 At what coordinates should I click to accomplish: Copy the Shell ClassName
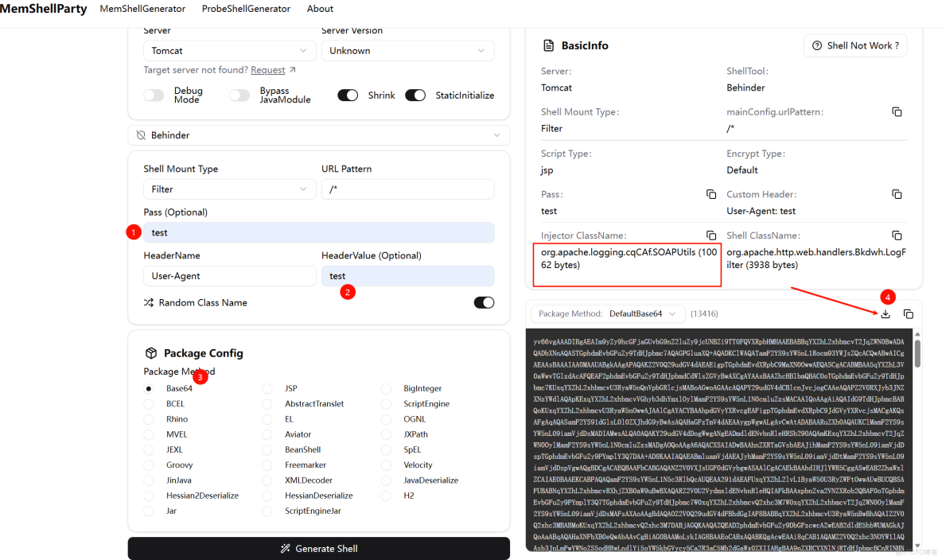[897, 235]
